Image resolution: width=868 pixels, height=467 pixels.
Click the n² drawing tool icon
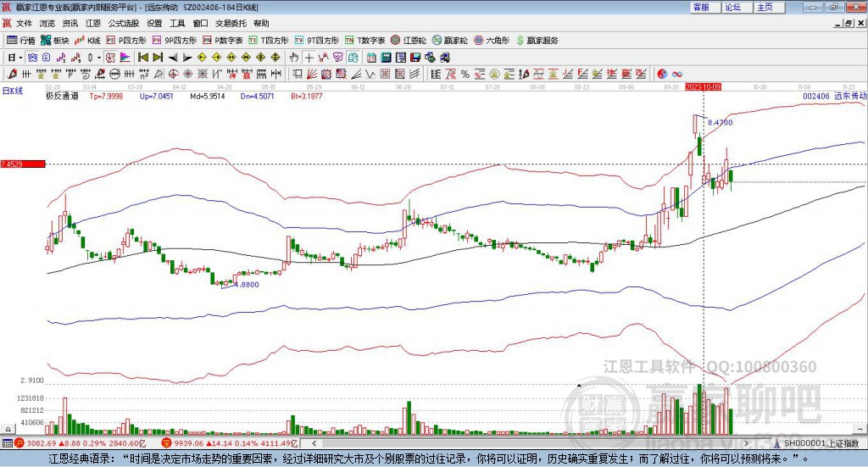pos(144,74)
